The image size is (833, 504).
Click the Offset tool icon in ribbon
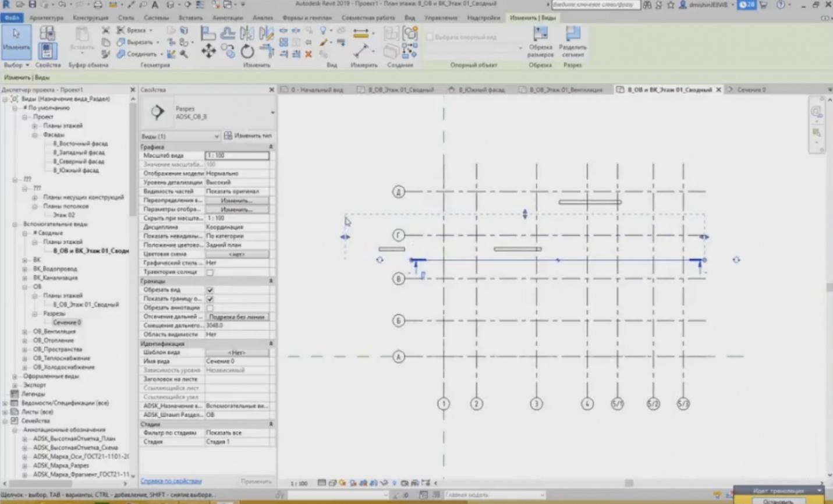[228, 33]
